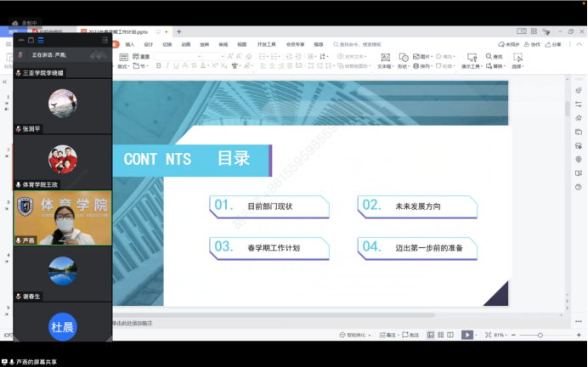Click the Bold formatting button

point(159,65)
